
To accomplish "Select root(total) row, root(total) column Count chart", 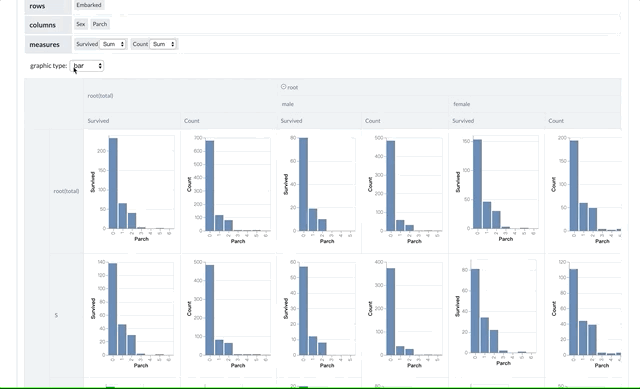I will pos(228,190).
